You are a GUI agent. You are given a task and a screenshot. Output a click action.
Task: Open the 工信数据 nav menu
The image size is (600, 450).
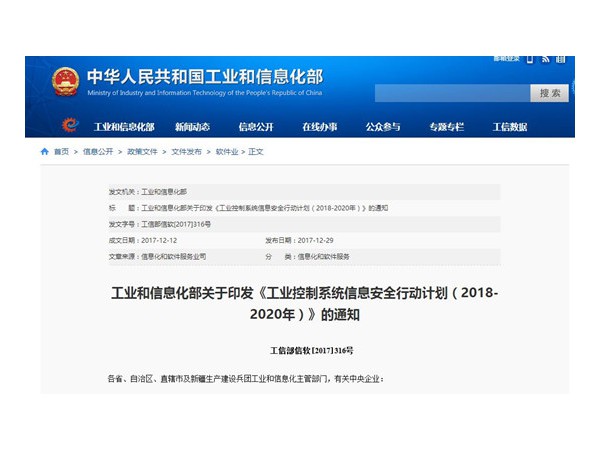tap(510, 127)
